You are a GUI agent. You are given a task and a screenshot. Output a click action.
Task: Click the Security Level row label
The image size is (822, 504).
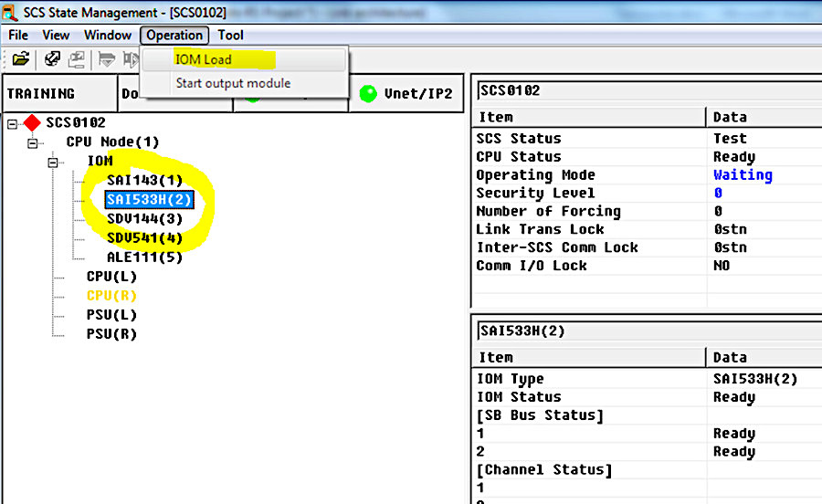click(535, 193)
